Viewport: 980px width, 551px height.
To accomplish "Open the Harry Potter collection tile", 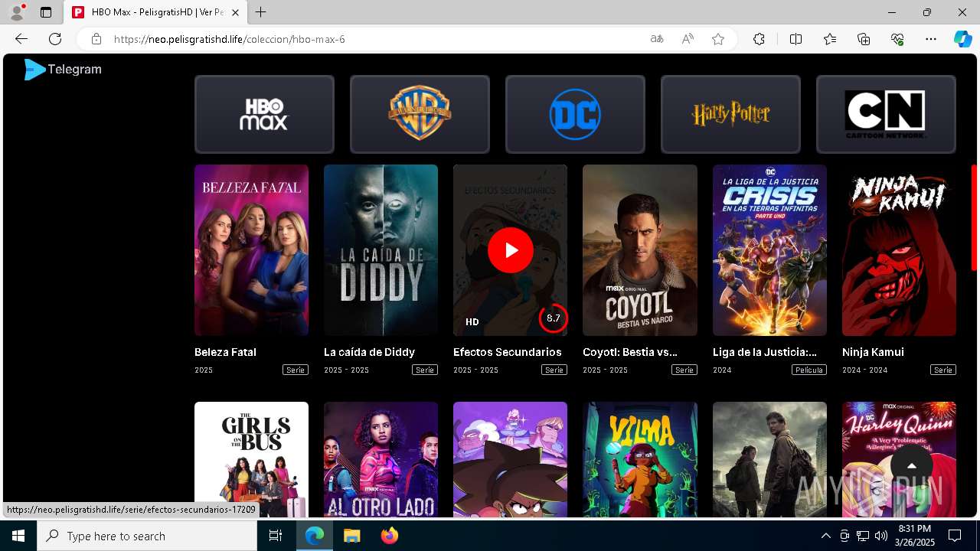I will pos(730,114).
